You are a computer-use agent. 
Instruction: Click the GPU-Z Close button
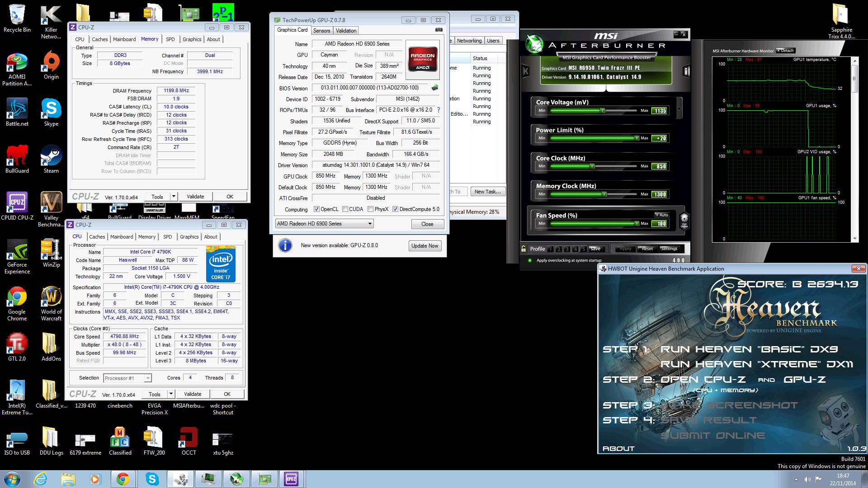427,224
